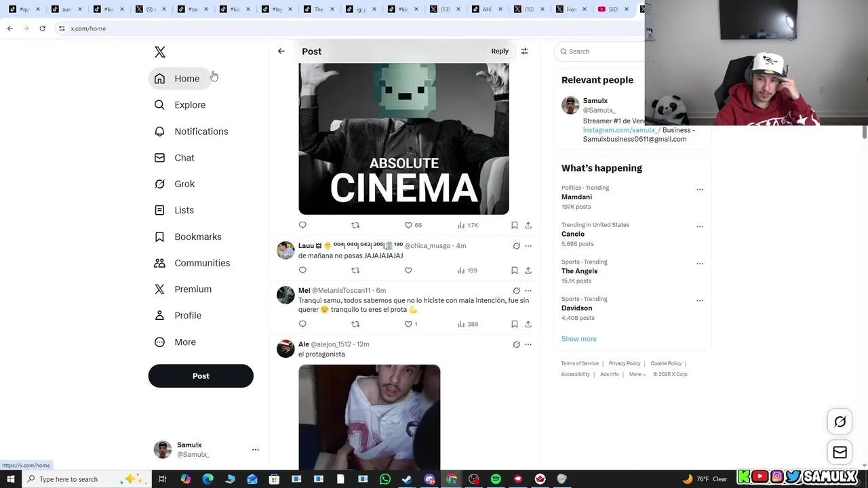Screen dimensions: 868x488
Task: Open the Terms of Service link
Action: tap(580, 363)
